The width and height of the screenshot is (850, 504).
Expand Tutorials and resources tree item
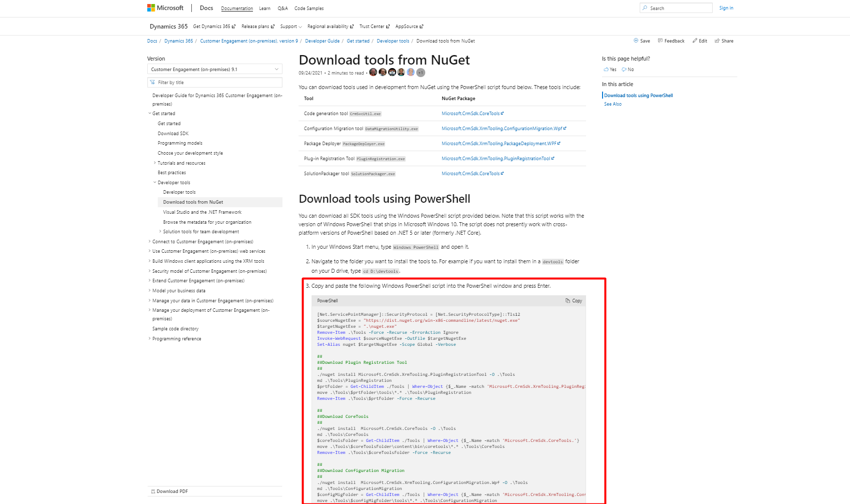point(155,163)
